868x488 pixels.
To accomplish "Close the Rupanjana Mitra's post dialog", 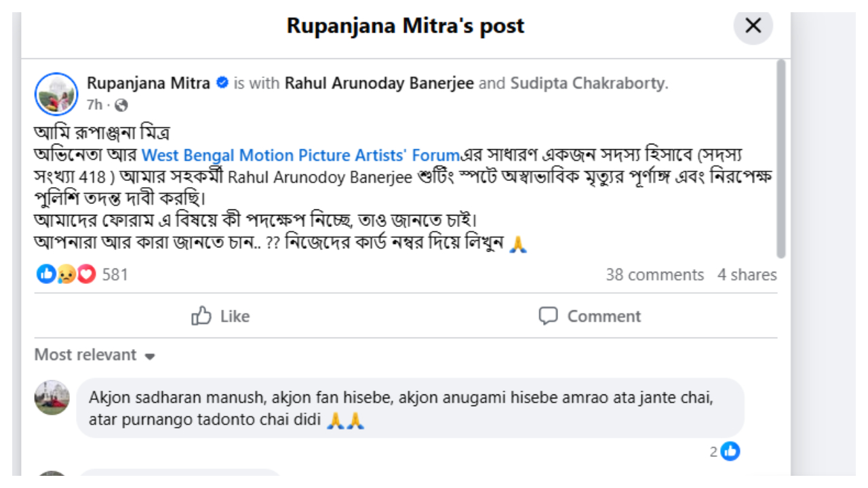I will point(753,26).
